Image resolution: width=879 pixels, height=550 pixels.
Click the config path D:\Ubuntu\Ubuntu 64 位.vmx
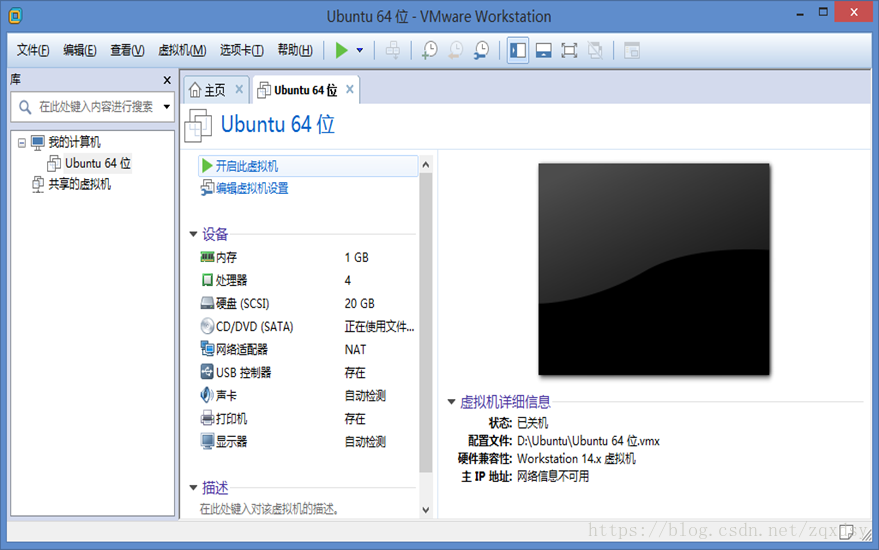(x=588, y=441)
